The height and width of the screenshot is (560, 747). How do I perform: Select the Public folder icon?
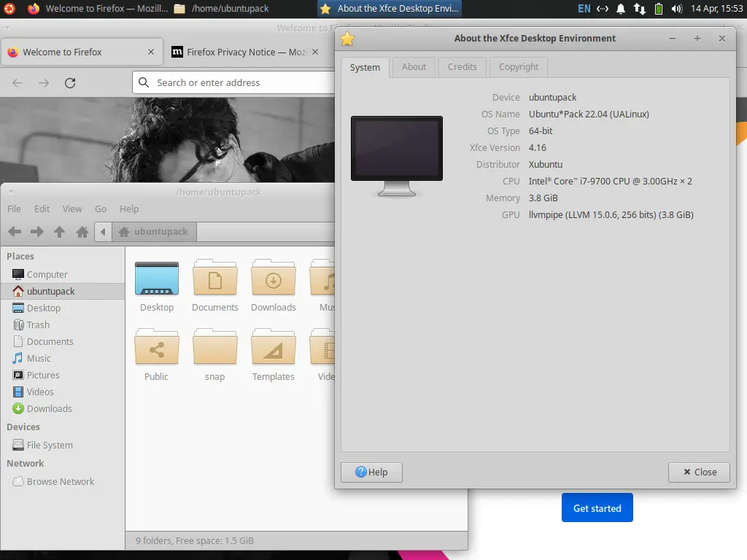tap(157, 347)
